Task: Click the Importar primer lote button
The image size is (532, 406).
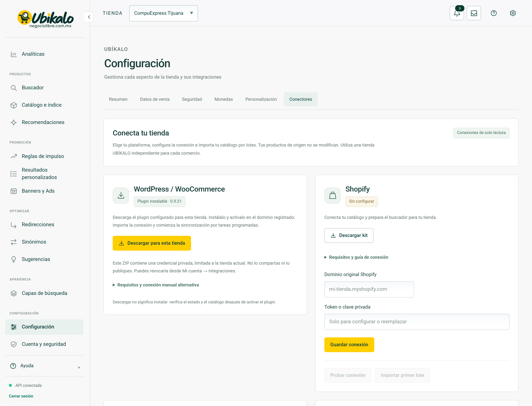Action: [x=402, y=375]
